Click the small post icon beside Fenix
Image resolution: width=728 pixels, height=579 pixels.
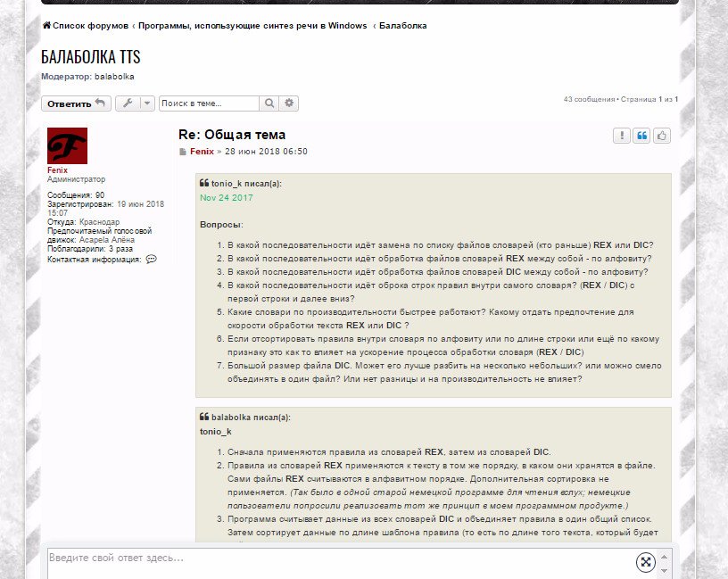pos(183,153)
